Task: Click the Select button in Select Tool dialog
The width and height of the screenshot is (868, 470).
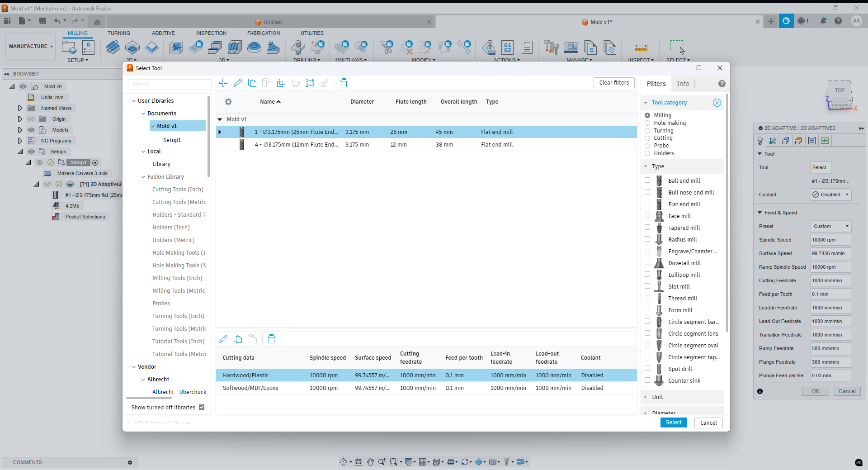Action: coord(674,423)
